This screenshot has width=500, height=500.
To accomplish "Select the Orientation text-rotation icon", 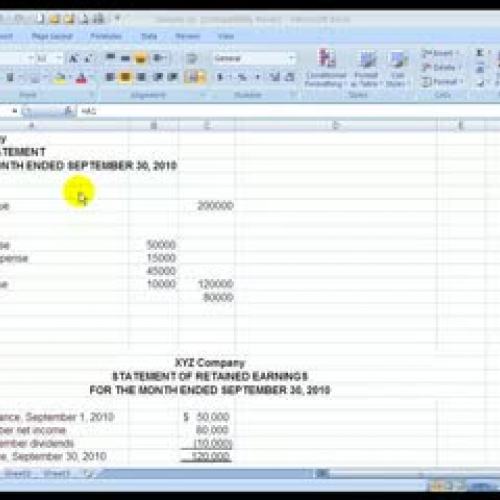I will pos(159,58).
